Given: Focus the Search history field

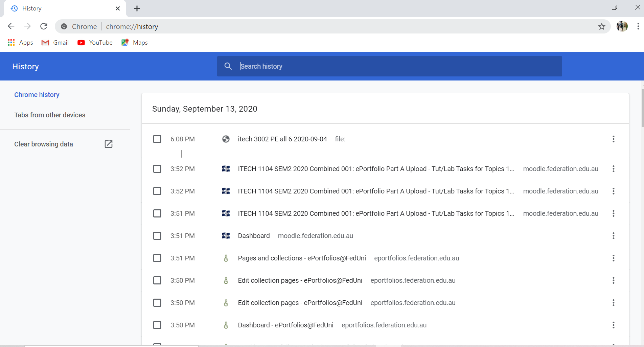Looking at the screenshot, I should point(389,66).
